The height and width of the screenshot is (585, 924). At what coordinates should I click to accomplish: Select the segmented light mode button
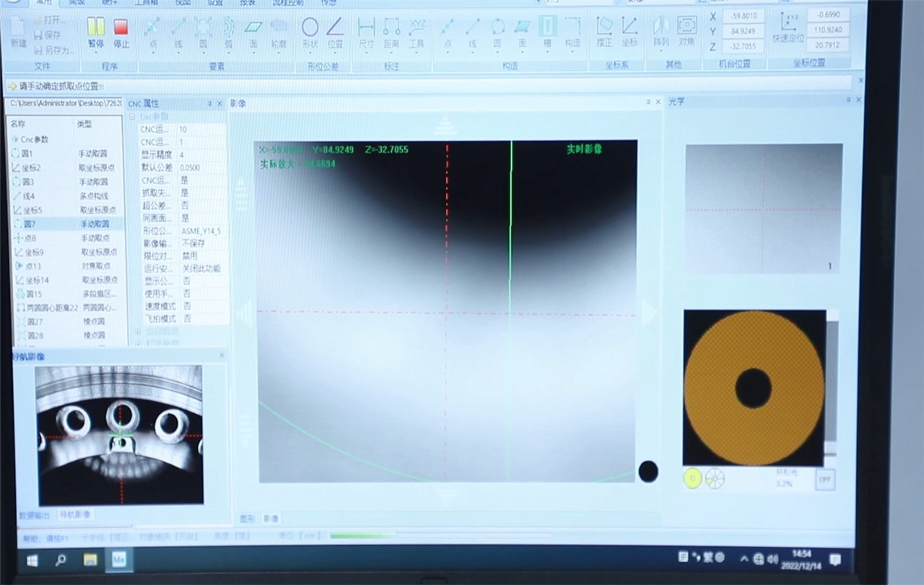pyautogui.click(x=714, y=478)
